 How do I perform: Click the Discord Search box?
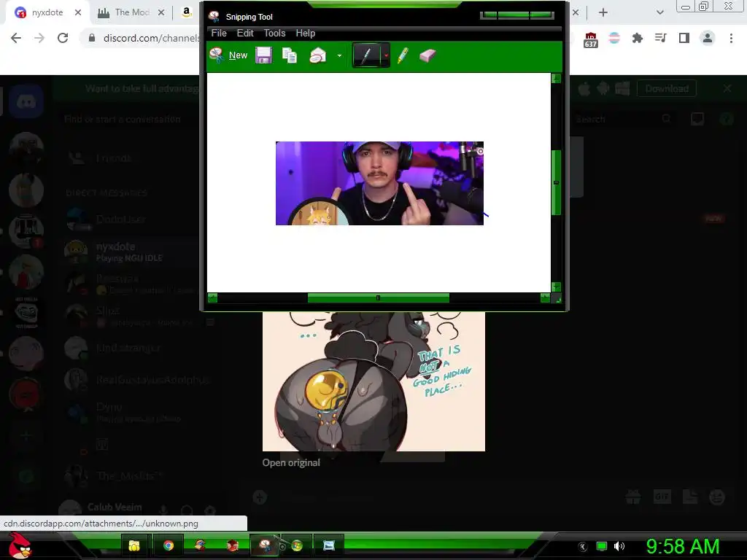coord(622,119)
